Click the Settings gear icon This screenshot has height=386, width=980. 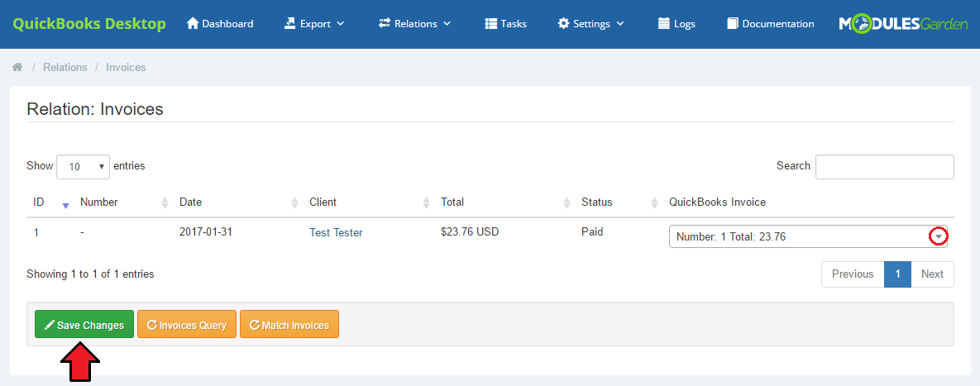[564, 24]
